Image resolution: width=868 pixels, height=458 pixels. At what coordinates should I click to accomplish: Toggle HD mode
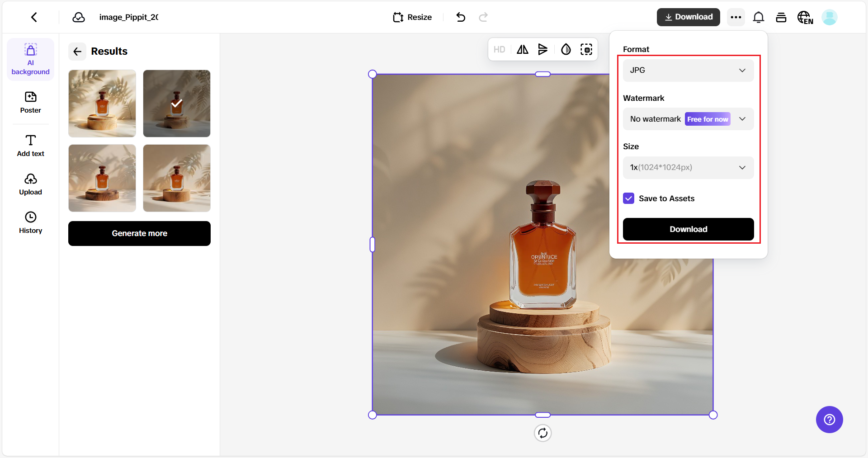pos(500,49)
